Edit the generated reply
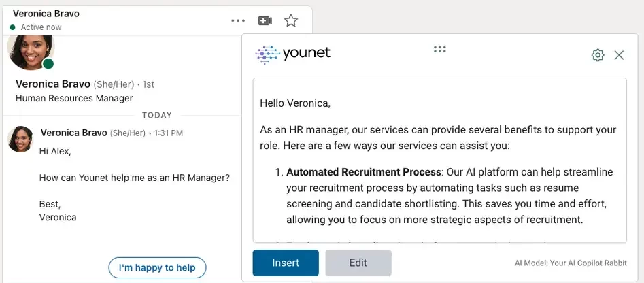The height and width of the screenshot is (283, 644). [x=358, y=263]
